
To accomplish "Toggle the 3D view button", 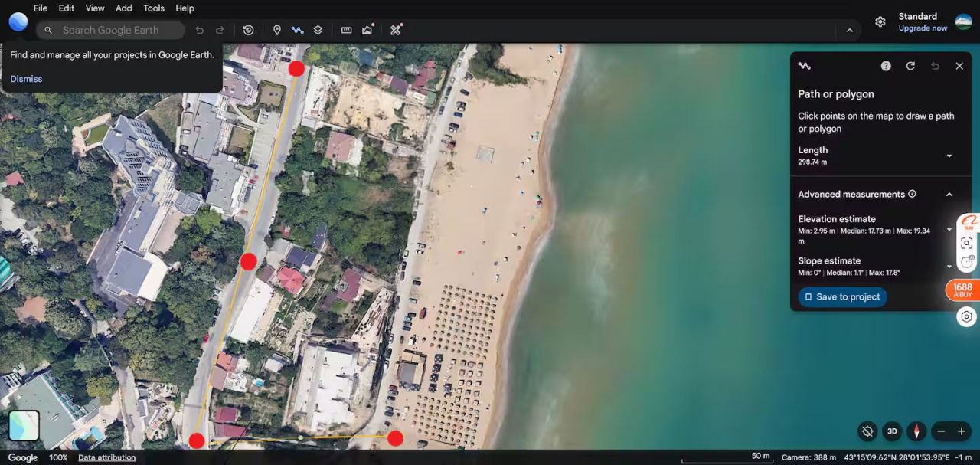I will click(892, 431).
